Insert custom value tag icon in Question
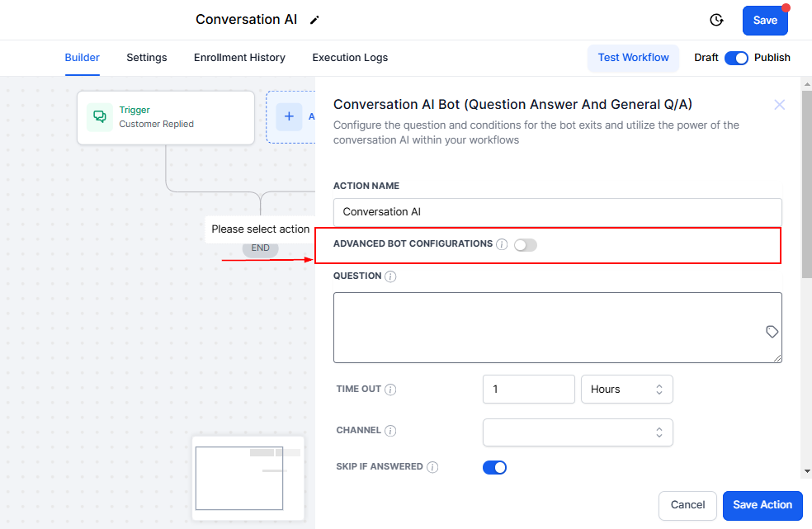Image resolution: width=812 pixels, height=529 pixels. 772,332
